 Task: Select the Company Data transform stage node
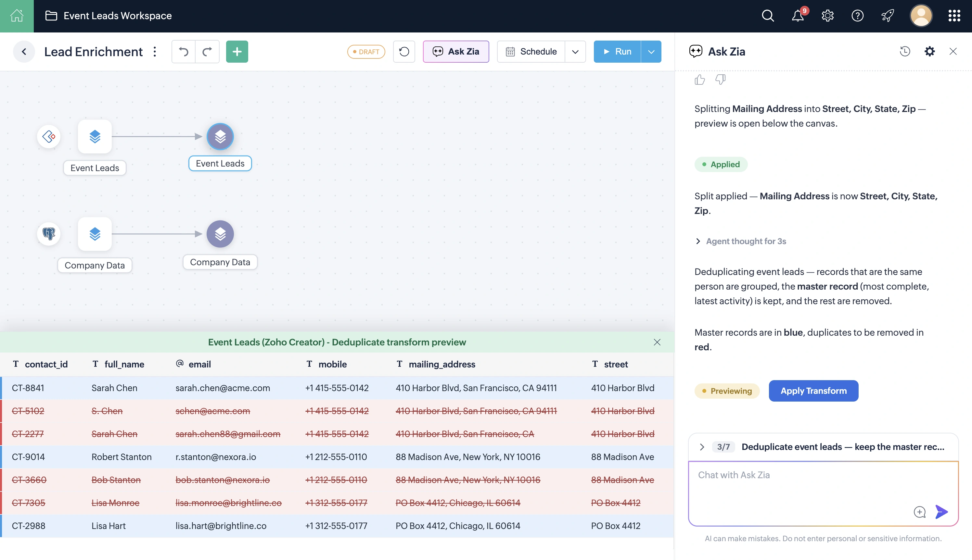[220, 234]
